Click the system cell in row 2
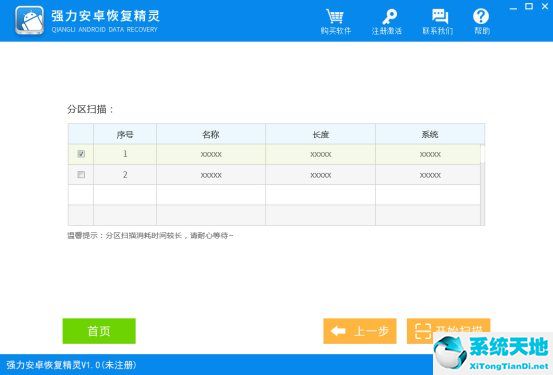Image resolution: width=553 pixels, height=375 pixels. tap(428, 175)
